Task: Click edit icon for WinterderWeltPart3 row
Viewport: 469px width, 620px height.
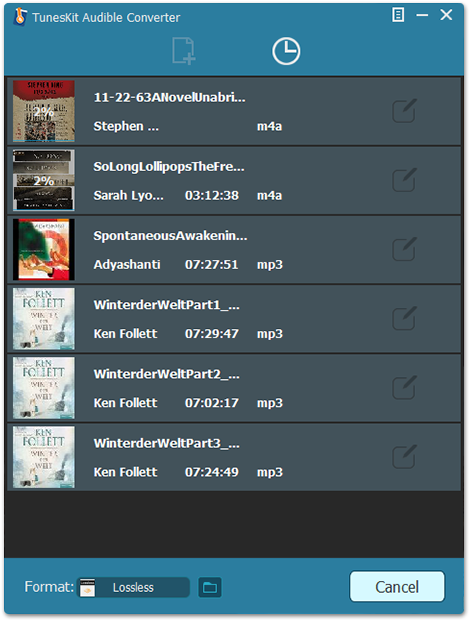Action: point(404,457)
